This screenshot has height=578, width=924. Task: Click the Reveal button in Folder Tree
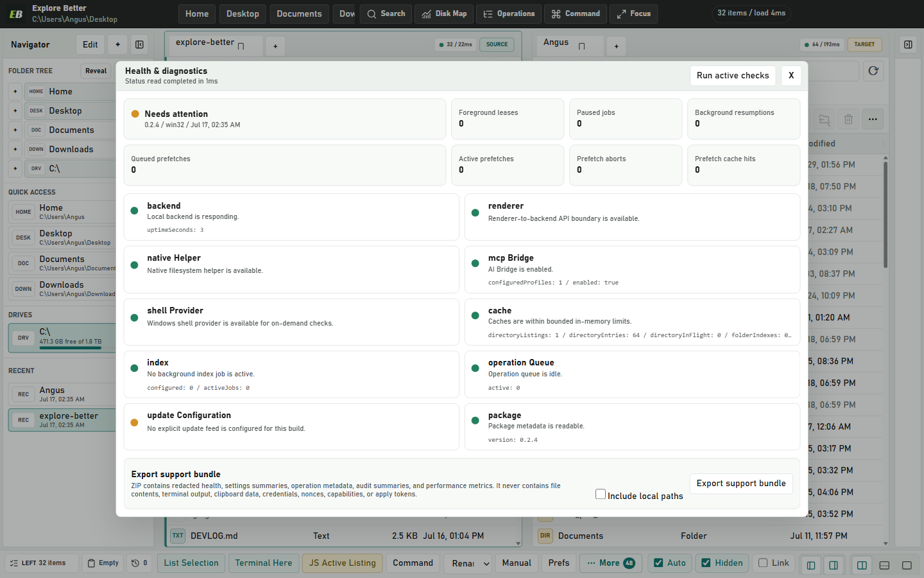click(96, 71)
